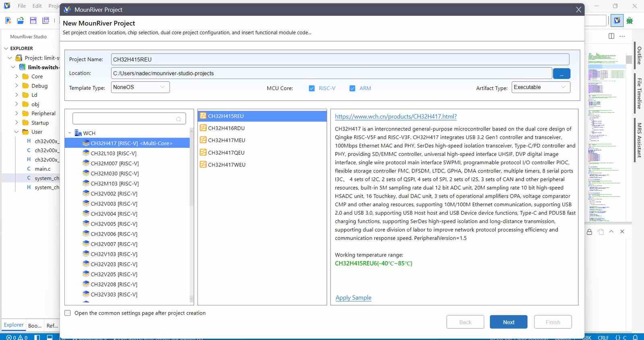
Task: Click the lock icon in the bottom panel
Action: pos(589,232)
